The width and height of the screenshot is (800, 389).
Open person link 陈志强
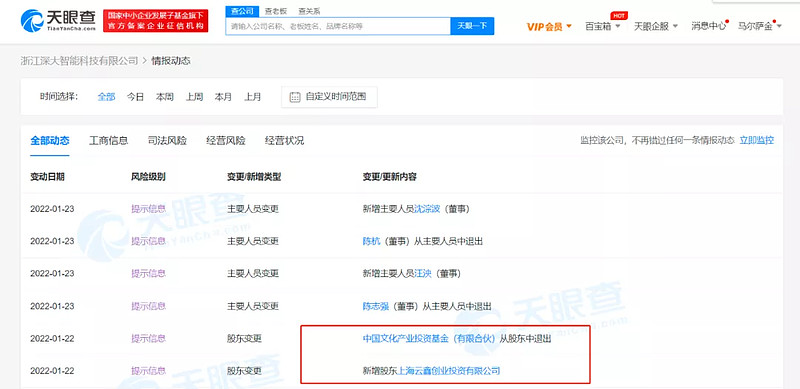[x=375, y=306]
